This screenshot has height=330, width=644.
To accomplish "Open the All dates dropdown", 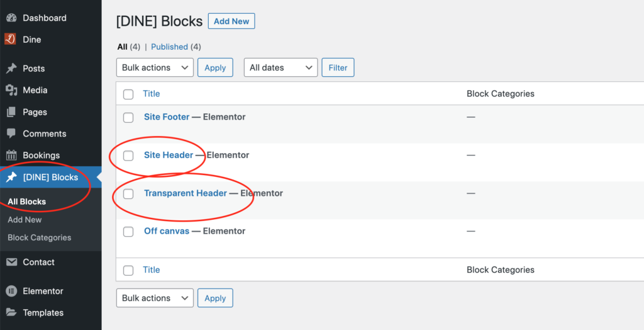I will (280, 67).
